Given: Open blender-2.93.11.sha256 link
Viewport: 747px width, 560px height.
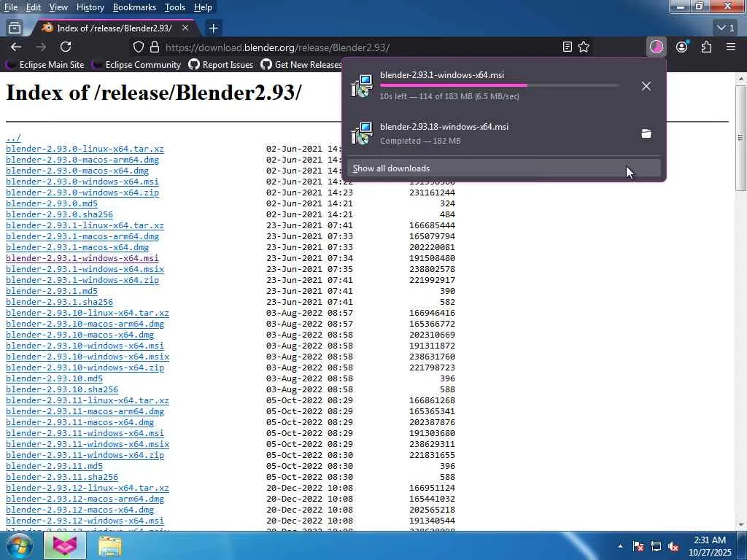Looking at the screenshot, I should tap(62, 477).
